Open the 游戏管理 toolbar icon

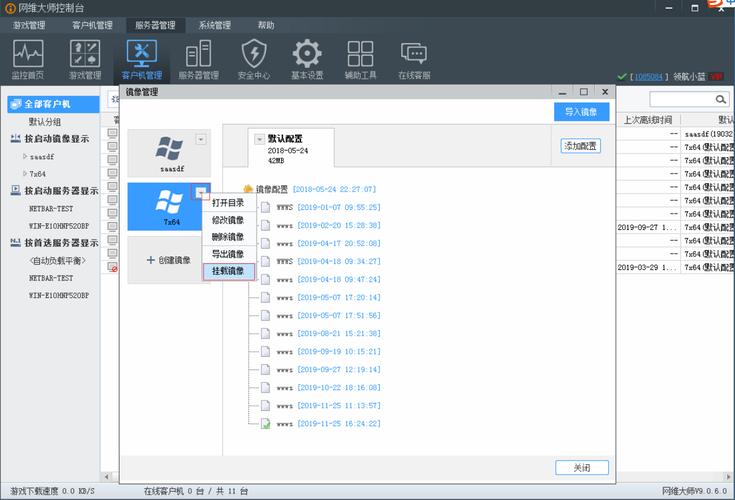(85, 59)
